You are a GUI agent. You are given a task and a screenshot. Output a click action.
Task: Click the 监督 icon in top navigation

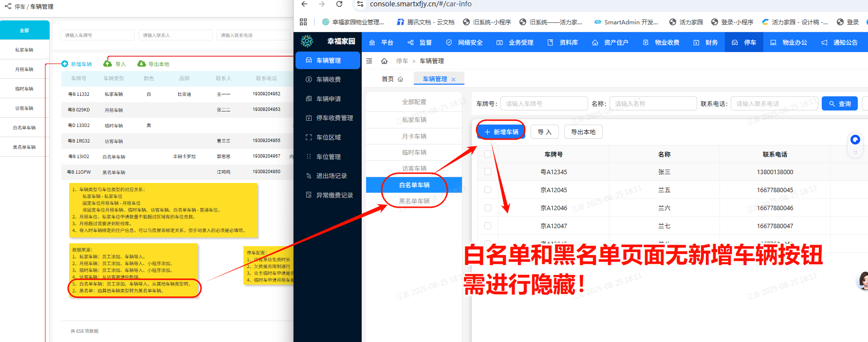click(410, 43)
